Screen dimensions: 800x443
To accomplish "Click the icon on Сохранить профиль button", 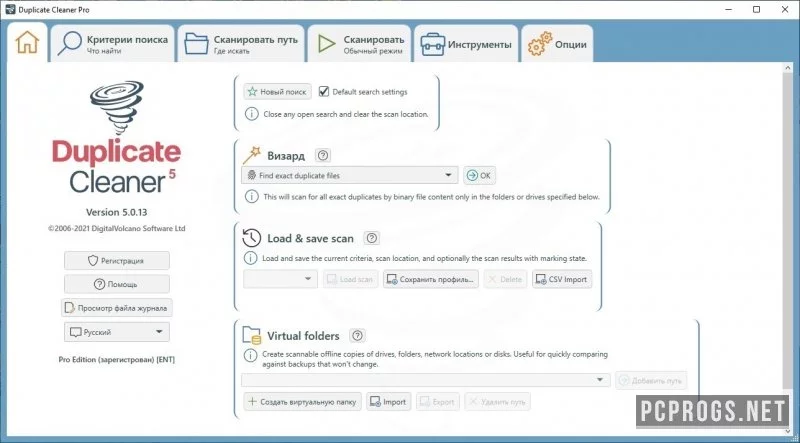I will click(392, 279).
